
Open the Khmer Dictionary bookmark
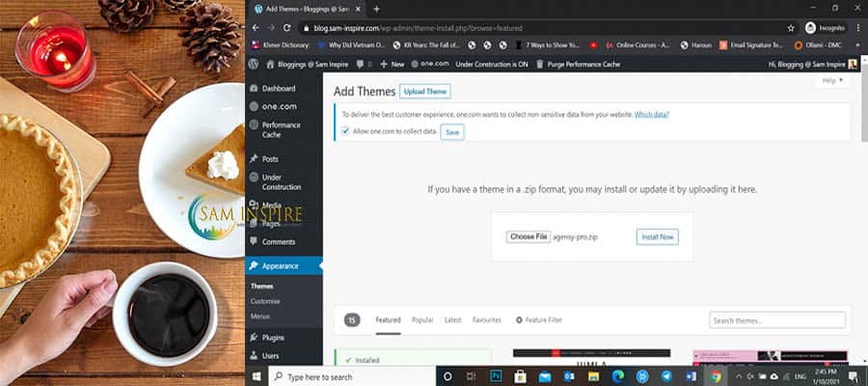[279, 45]
